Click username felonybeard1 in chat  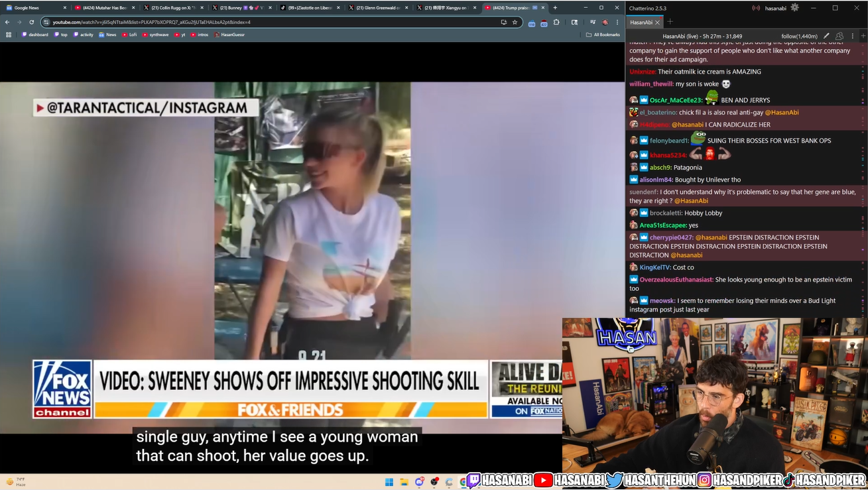[669, 141]
